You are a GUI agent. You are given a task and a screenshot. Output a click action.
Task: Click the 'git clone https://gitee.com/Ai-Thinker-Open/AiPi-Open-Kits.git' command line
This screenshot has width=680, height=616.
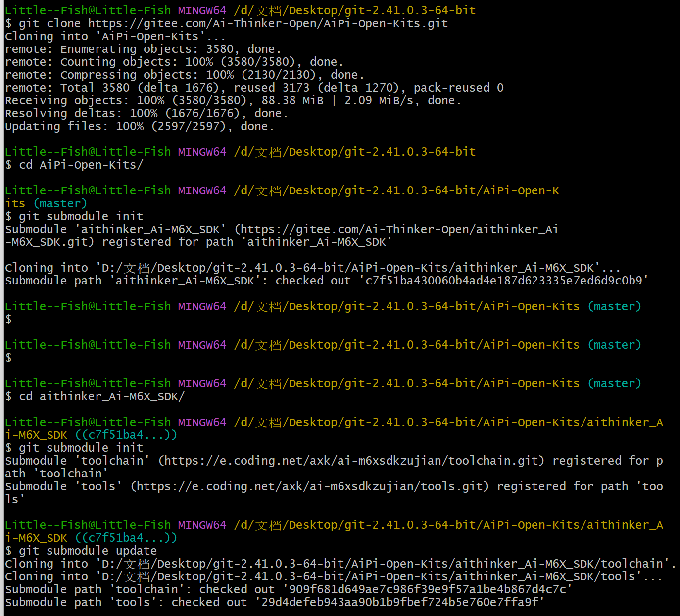tap(227, 23)
